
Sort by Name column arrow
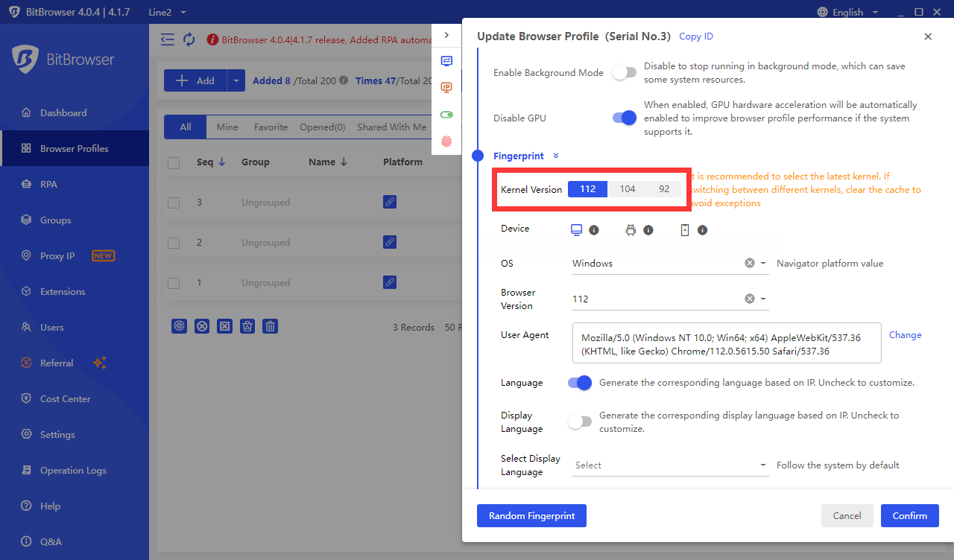(x=344, y=162)
